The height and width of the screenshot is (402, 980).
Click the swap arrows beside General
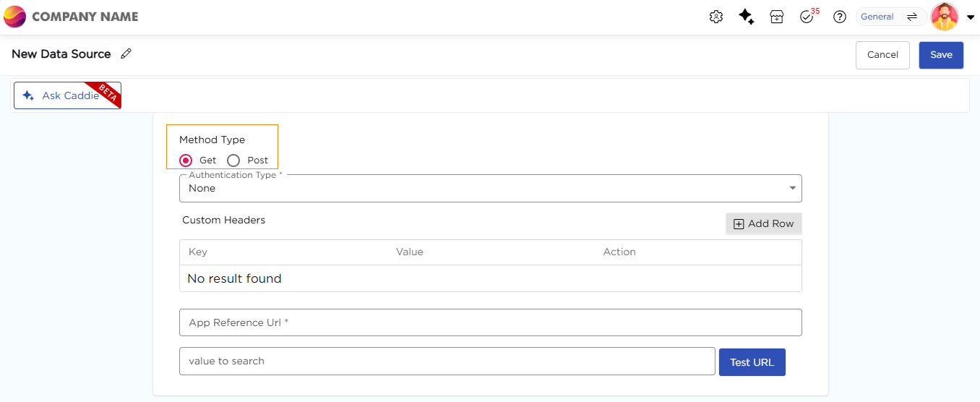pos(912,17)
